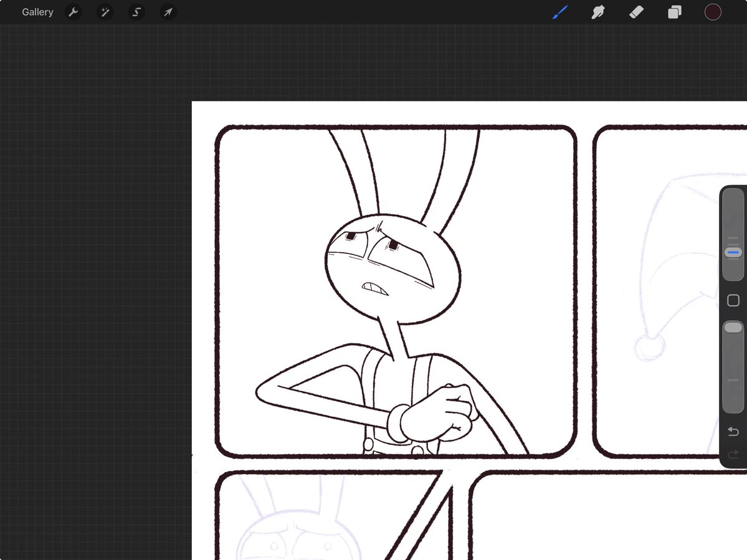Select the Brush tool
Image resolution: width=747 pixels, height=560 pixels.
pos(560,12)
